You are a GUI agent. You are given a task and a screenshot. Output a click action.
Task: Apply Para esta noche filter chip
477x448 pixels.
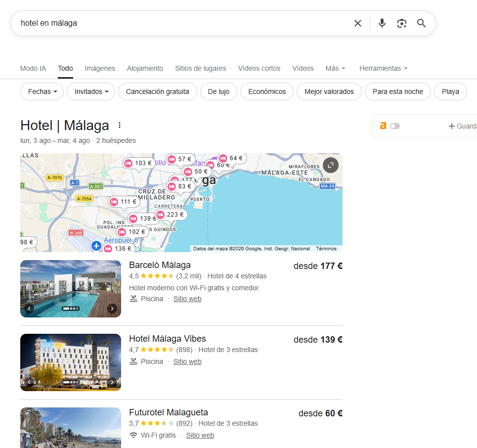tap(398, 91)
